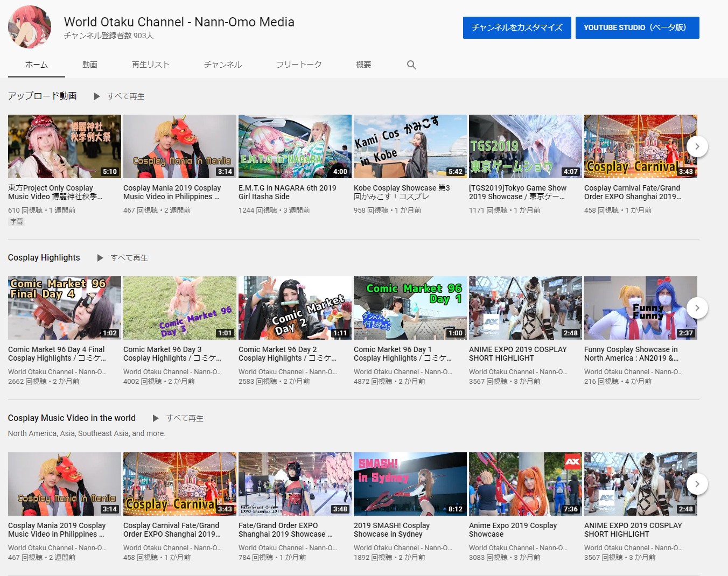Open the 動画 tab
This screenshot has width=728, height=576.
[x=90, y=65]
